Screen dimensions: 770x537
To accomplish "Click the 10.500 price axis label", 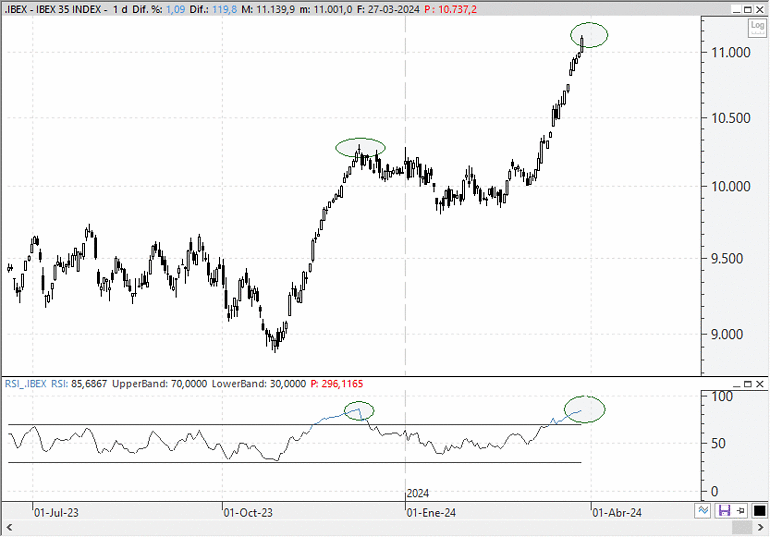I will pyautogui.click(x=731, y=118).
